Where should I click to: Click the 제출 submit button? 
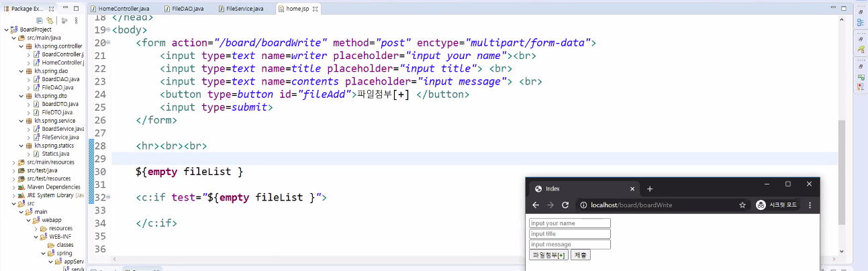pyautogui.click(x=581, y=255)
